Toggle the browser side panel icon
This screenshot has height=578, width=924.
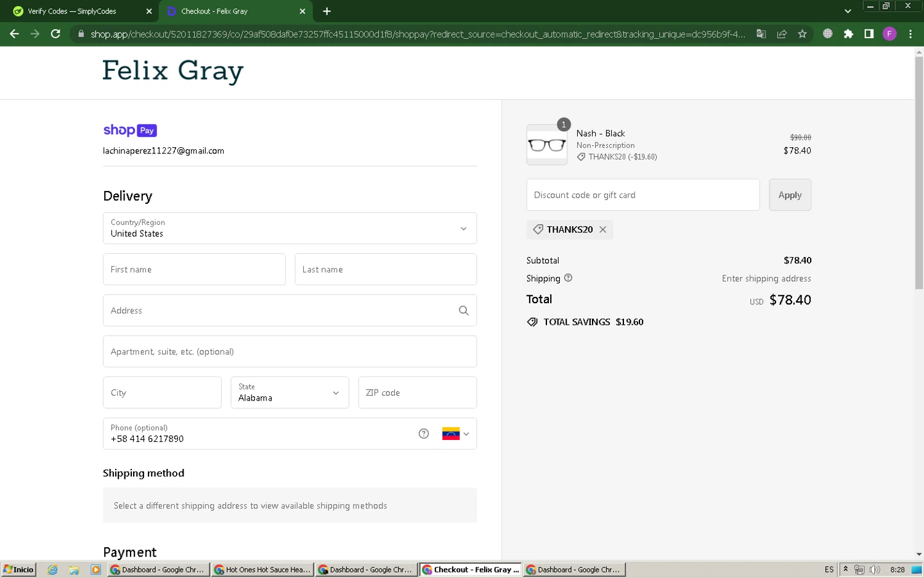pos(869,34)
